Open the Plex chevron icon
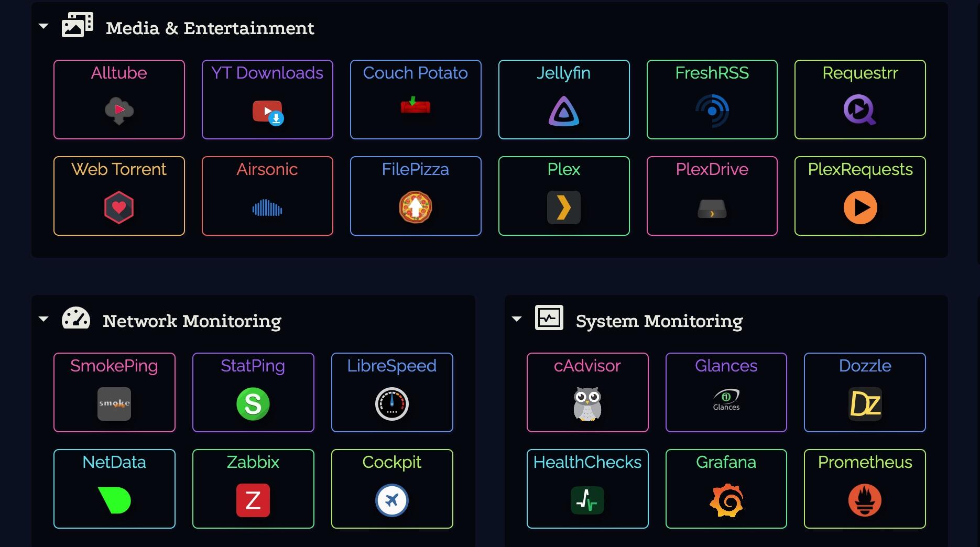 (x=563, y=207)
